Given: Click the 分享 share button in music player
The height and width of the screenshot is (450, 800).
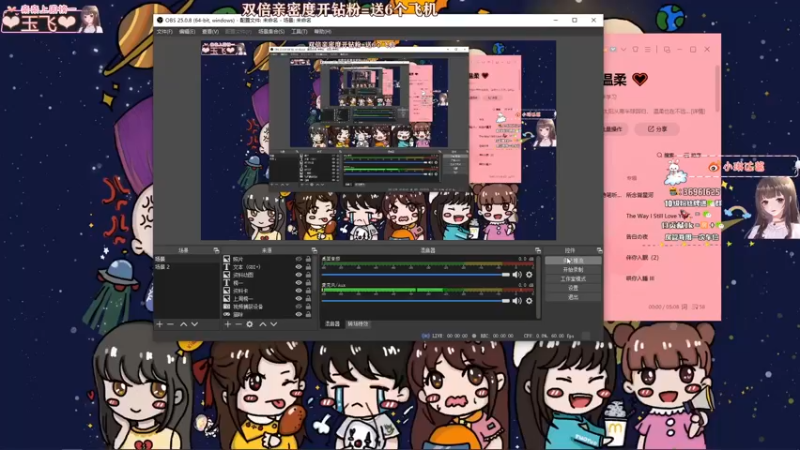Looking at the screenshot, I should pos(658,129).
